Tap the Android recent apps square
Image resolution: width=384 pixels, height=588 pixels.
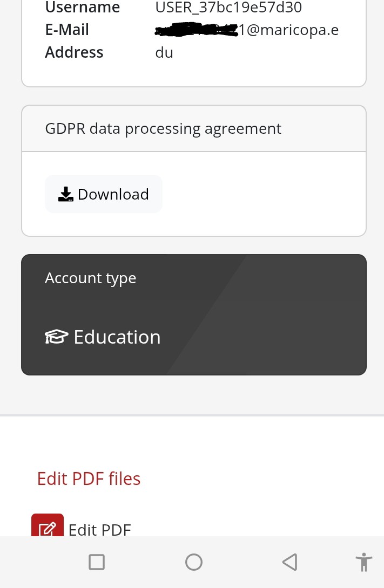pos(97,562)
